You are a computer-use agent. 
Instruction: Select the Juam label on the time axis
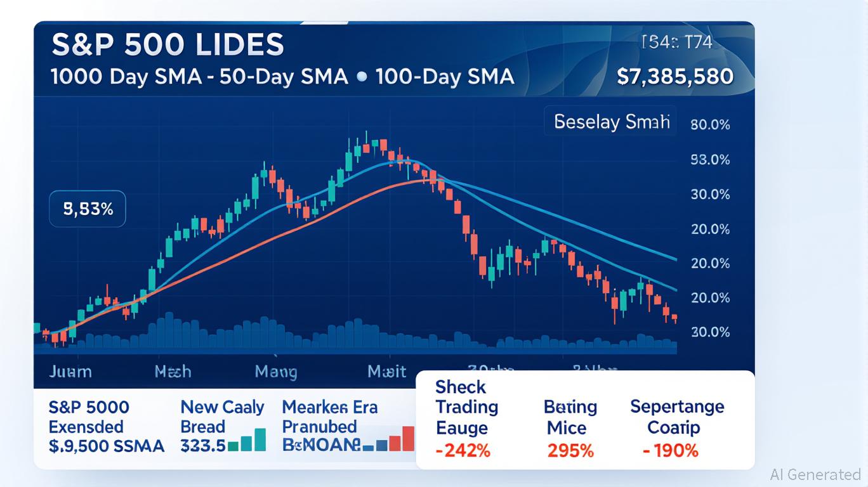pyautogui.click(x=70, y=372)
